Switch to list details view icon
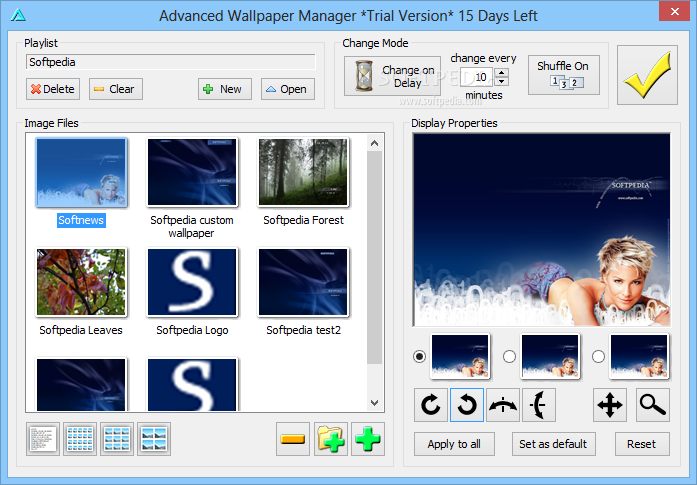The height and width of the screenshot is (485, 697). [x=43, y=439]
